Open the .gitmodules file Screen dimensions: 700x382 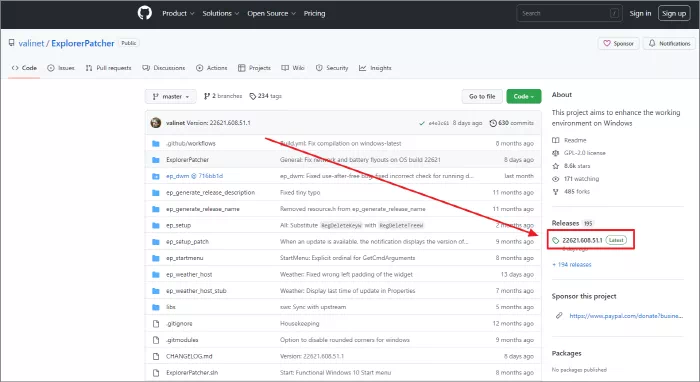click(x=182, y=340)
